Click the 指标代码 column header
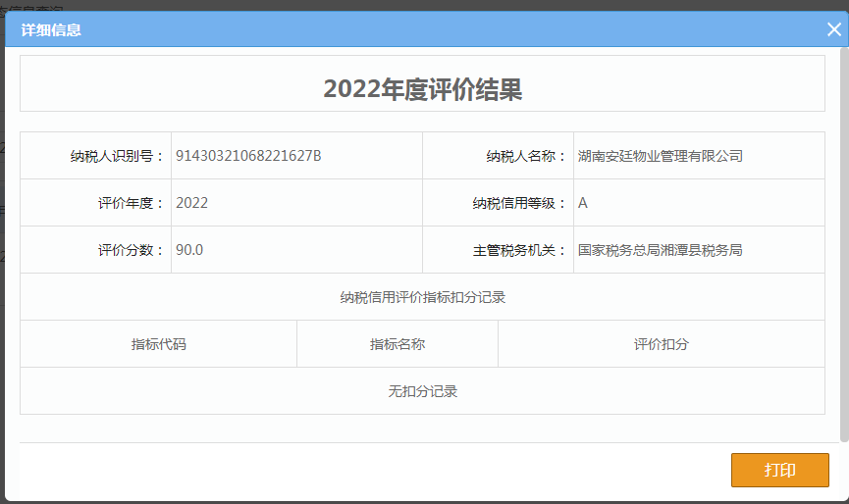 point(158,344)
